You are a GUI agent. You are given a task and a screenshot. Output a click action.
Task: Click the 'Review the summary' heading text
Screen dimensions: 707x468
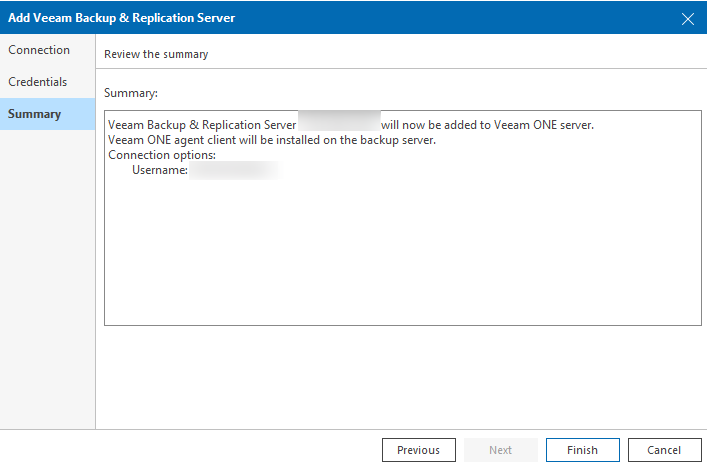[x=156, y=55]
